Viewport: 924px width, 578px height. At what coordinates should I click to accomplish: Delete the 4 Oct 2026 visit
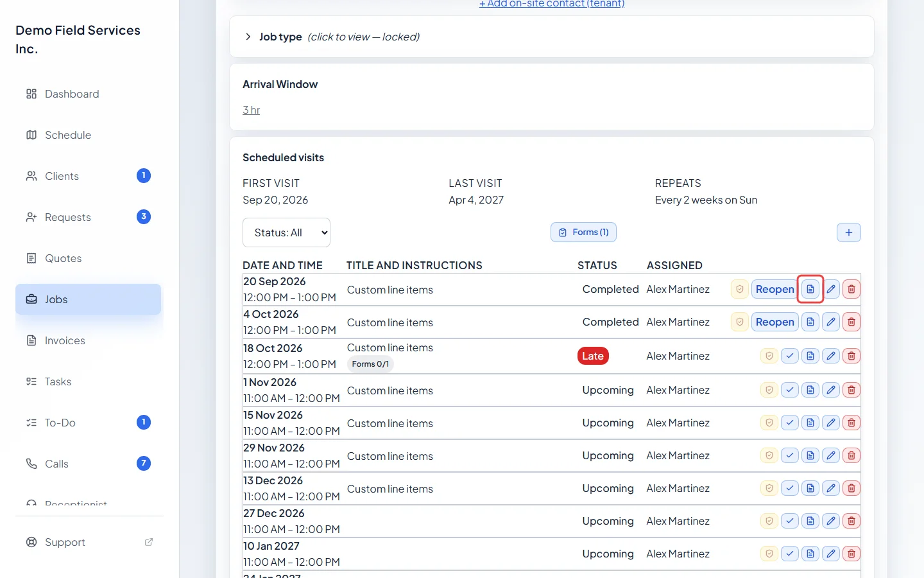click(x=851, y=322)
